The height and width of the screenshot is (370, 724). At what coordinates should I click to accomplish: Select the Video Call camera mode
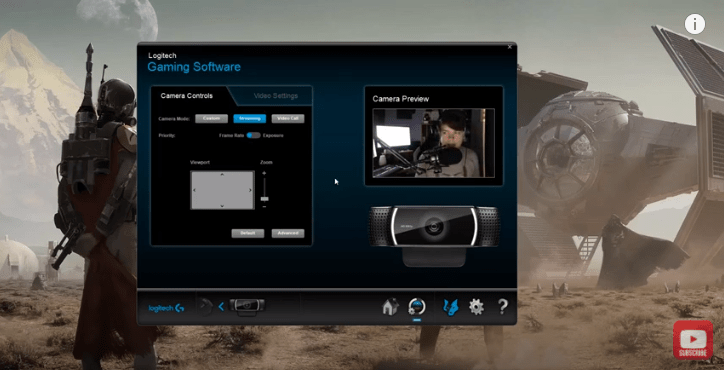[288, 119]
